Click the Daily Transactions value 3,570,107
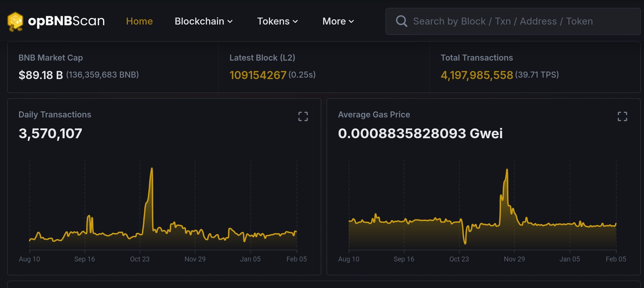Screen dimensions: 644x288 tap(50, 133)
